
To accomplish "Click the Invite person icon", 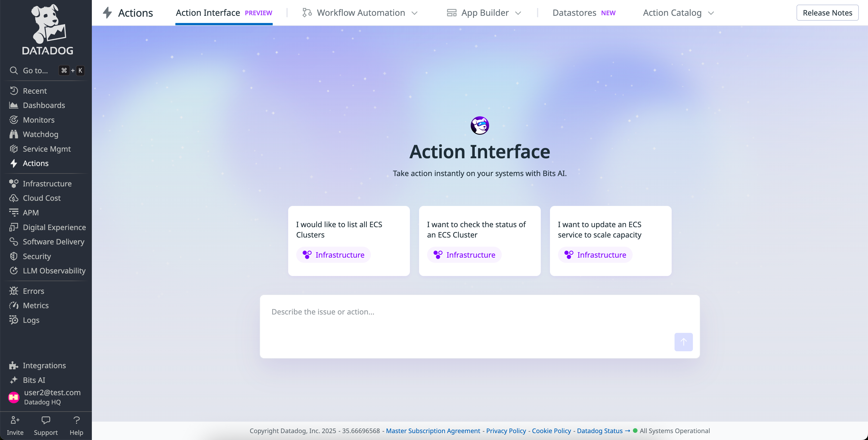I will [15, 420].
